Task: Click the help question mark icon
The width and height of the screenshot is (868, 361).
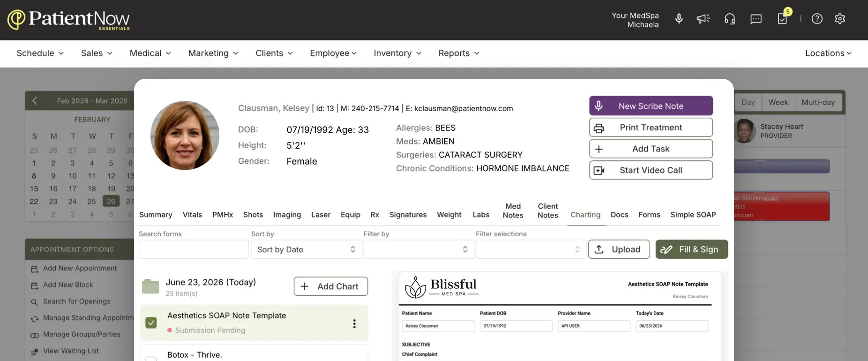Action: pos(817,19)
